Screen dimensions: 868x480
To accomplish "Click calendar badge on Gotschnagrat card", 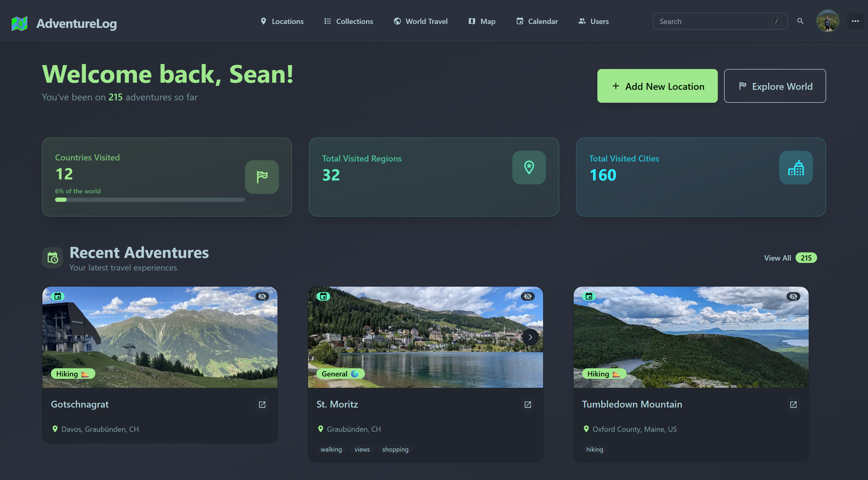I will [58, 296].
